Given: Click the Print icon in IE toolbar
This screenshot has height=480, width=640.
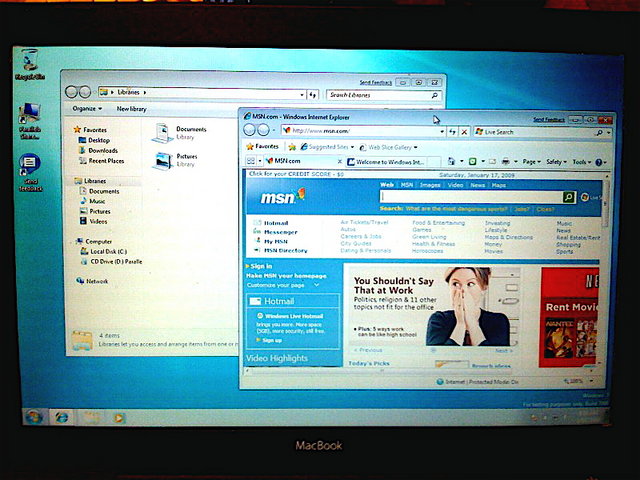Looking at the screenshot, I should [506, 162].
